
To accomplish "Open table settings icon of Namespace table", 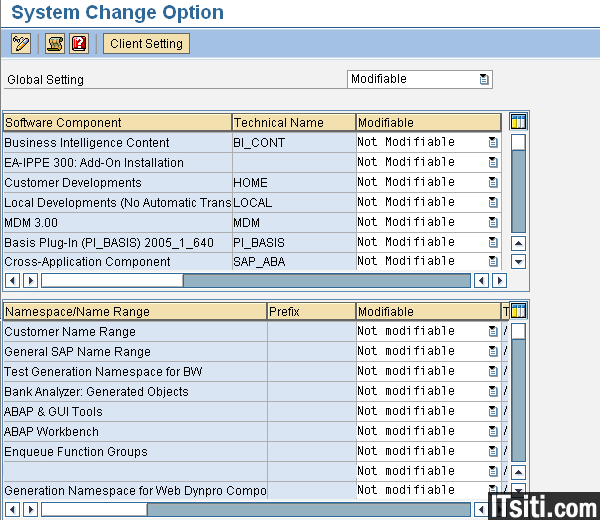I will pyautogui.click(x=518, y=311).
